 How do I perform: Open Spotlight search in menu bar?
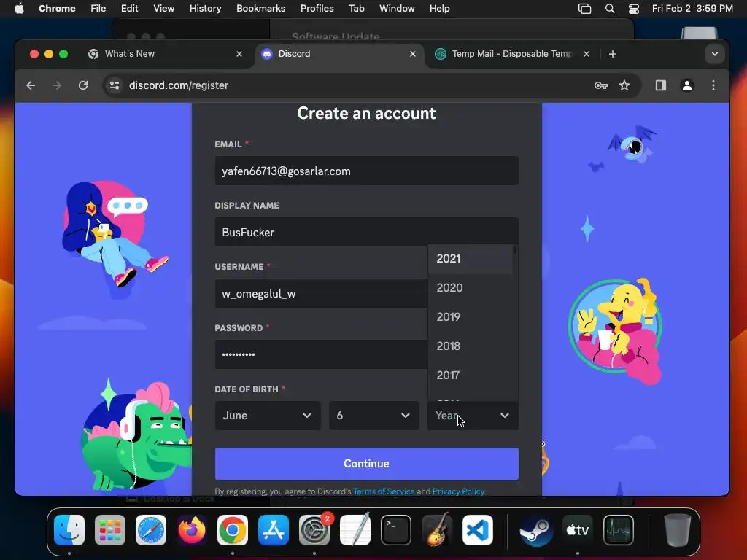click(610, 9)
